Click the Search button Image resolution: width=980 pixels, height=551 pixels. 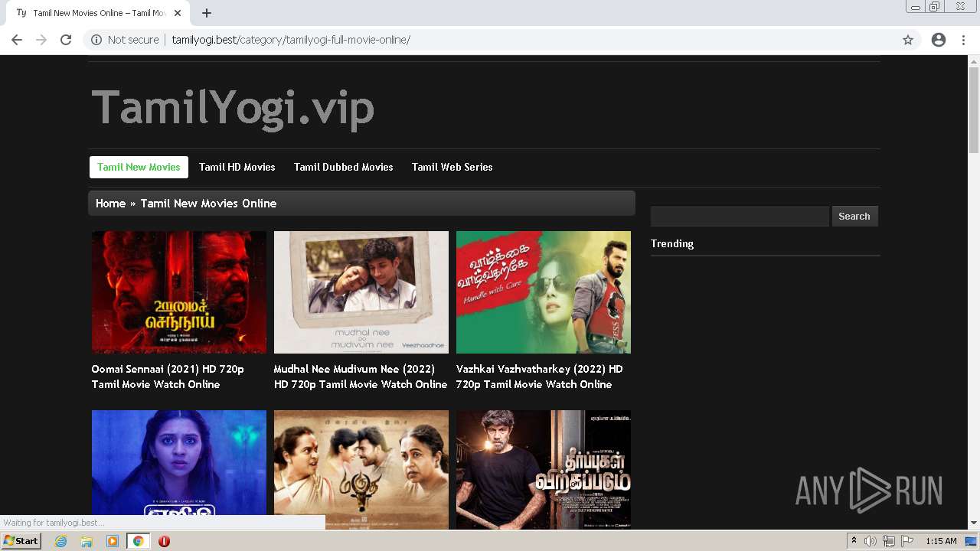[x=854, y=217]
